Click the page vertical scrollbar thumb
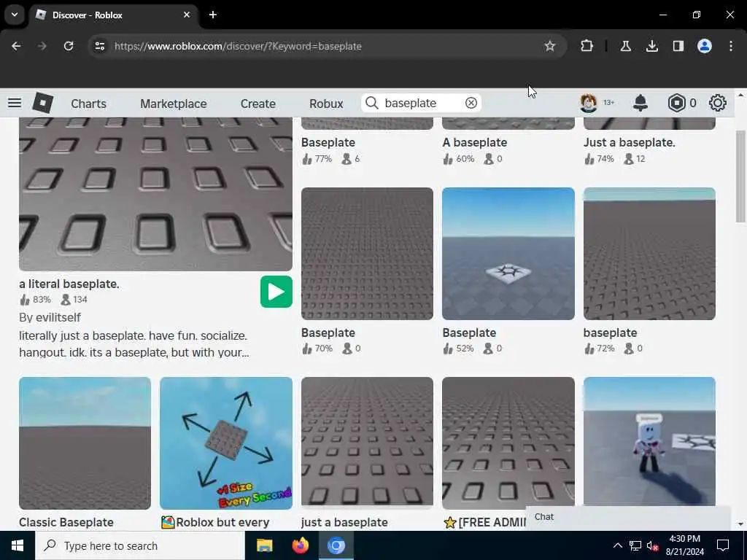The image size is (747, 560). [x=740, y=175]
